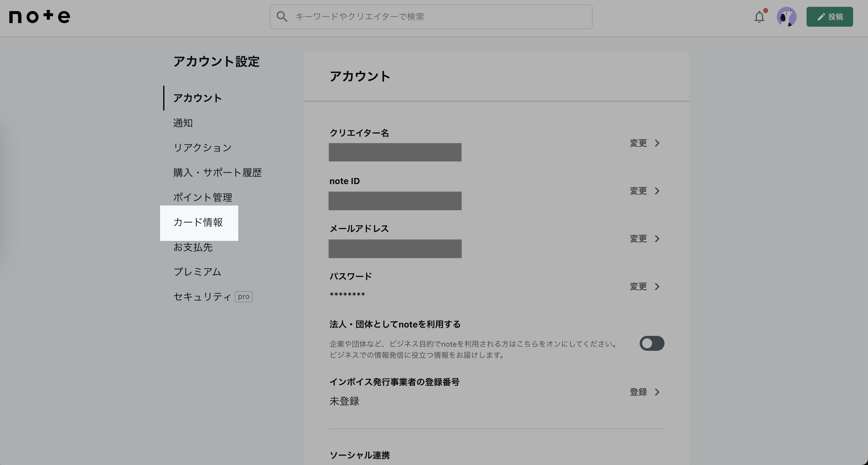The width and height of the screenshot is (868, 465).
Task: Click 変更 for note ID
Action: (645, 191)
